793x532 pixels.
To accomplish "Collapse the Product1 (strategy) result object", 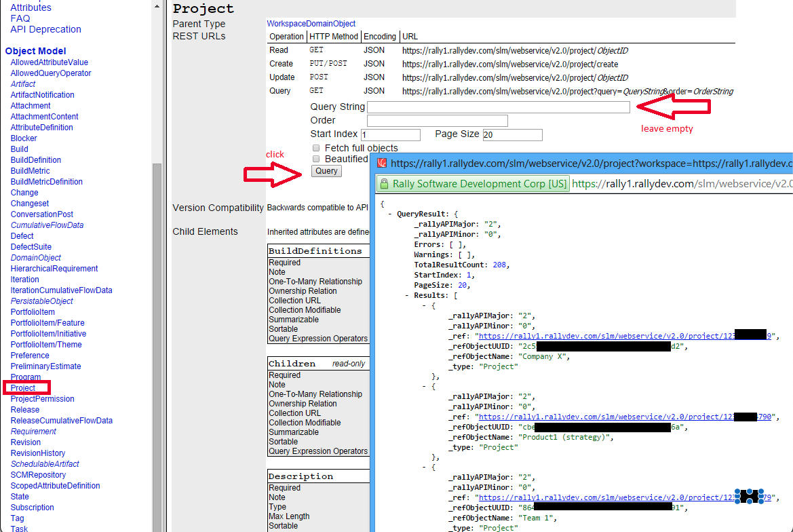I will (x=425, y=386).
